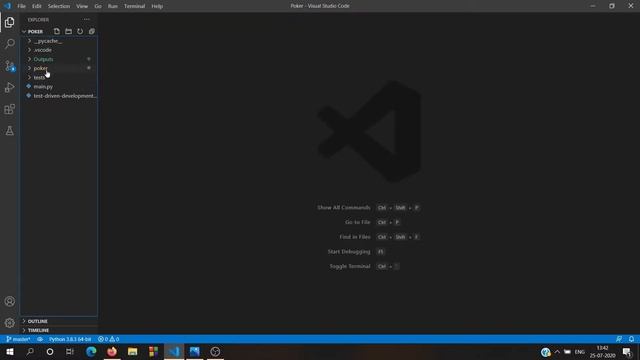Open the Edit menu

pyautogui.click(x=37, y=6)
